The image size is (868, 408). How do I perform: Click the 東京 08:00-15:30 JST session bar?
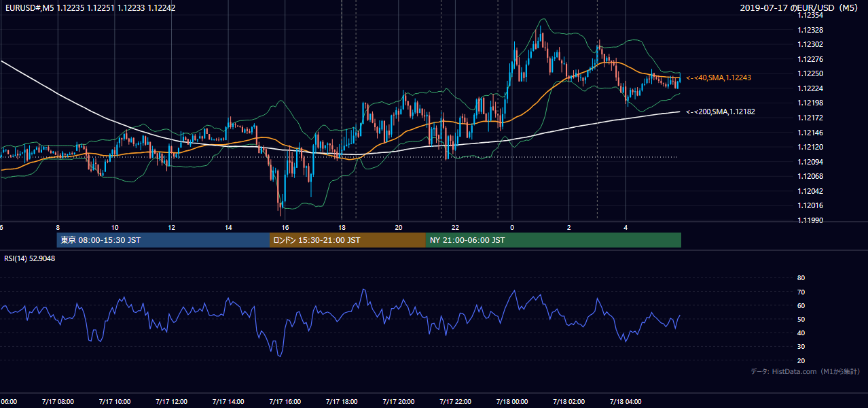pyautogui.click(x=163, y=240)
